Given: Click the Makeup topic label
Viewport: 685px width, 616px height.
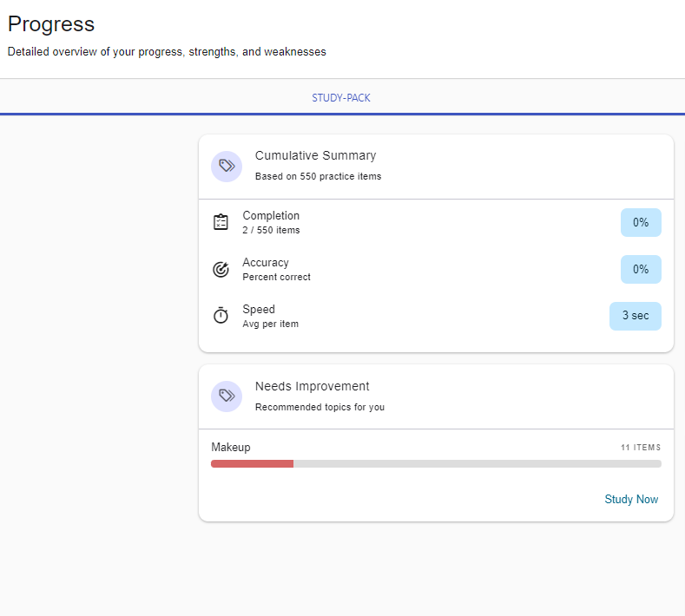Looking at the screenshot, I should (231, 447).
